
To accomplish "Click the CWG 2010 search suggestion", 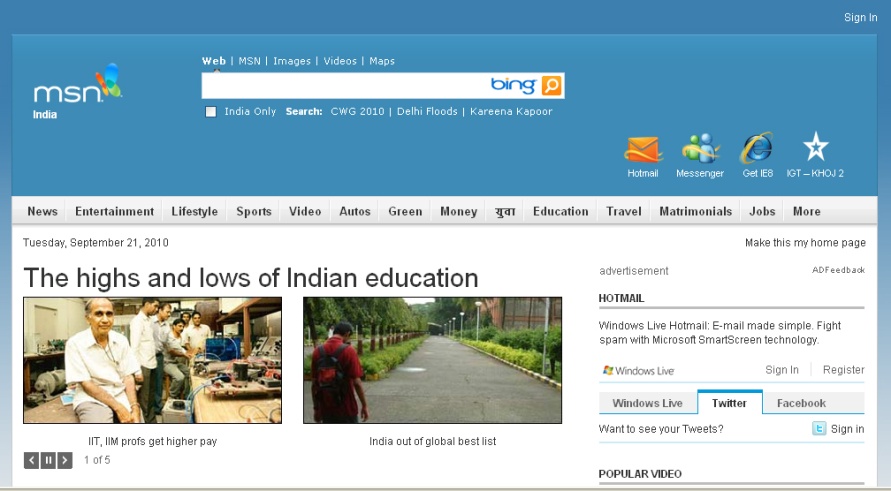I will point(357,111).
